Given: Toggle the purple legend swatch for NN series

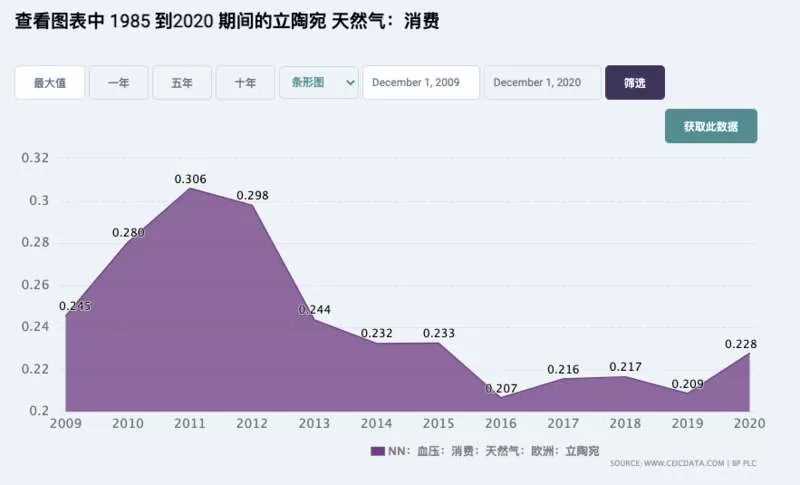Looking at the screenshot, I should pos(378,451).
